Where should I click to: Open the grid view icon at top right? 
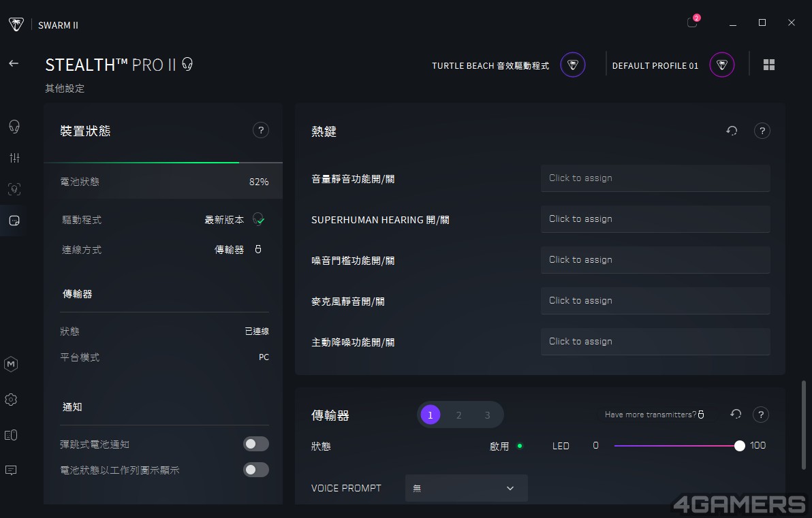(769, 65)
